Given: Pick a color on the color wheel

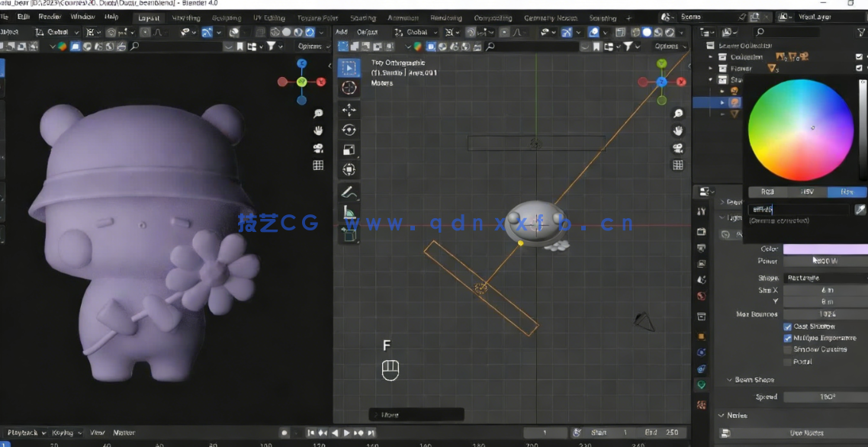Looking at the screenshot, I should click(800, 128).
